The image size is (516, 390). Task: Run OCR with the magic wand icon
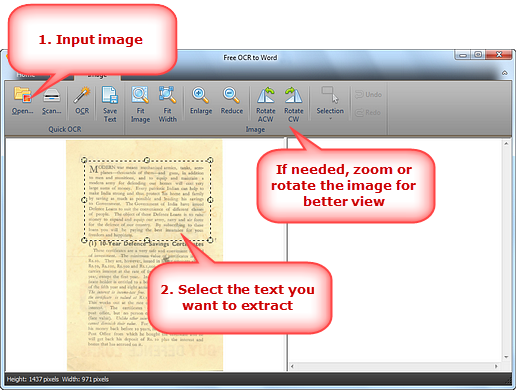pos(82,100)
